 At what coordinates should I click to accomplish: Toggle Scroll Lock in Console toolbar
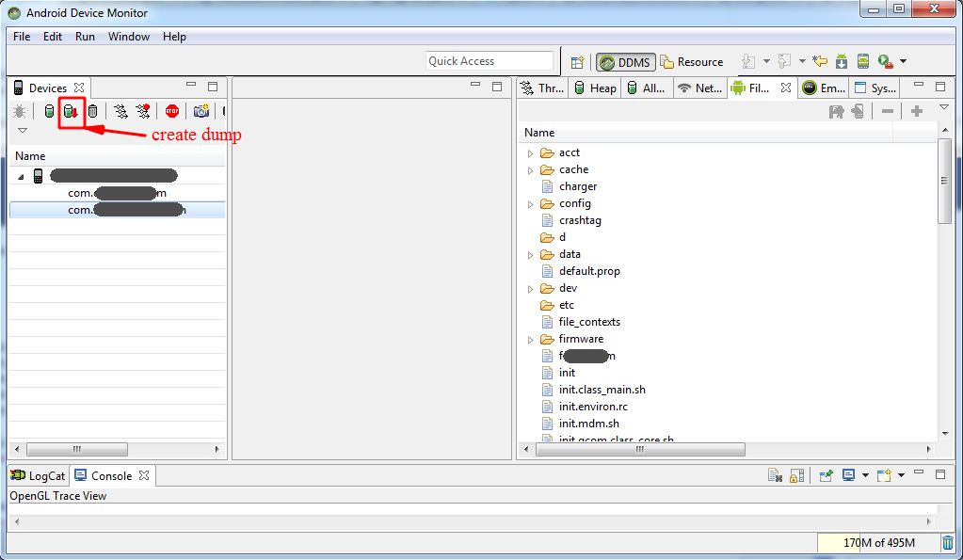(796, 476)
